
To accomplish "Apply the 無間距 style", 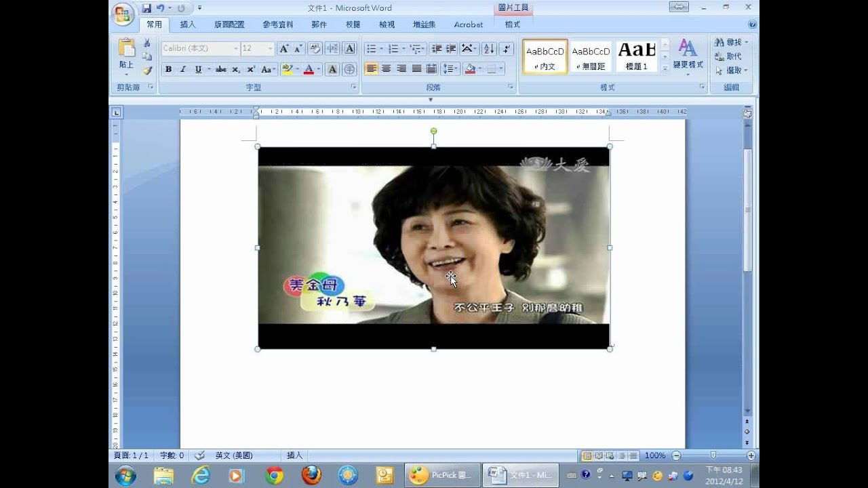I will (x=591, y=57).
